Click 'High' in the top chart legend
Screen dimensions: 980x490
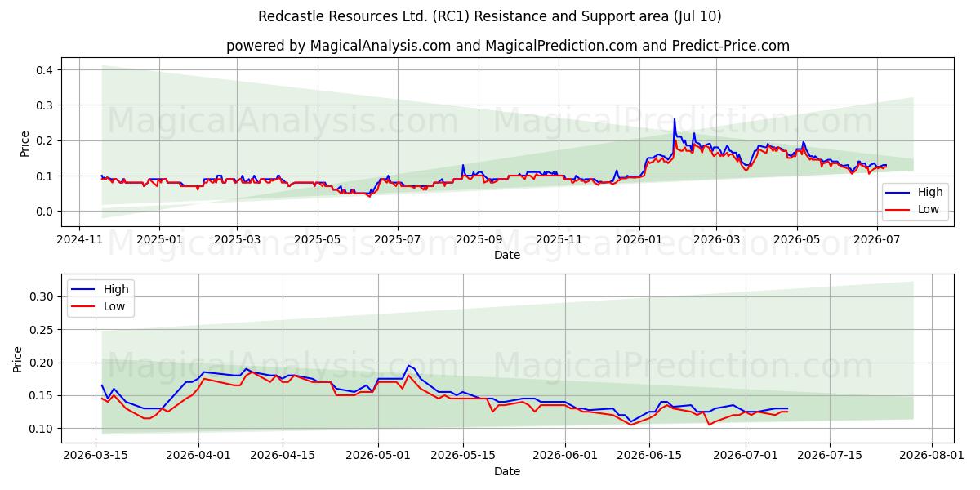point(929,193)
